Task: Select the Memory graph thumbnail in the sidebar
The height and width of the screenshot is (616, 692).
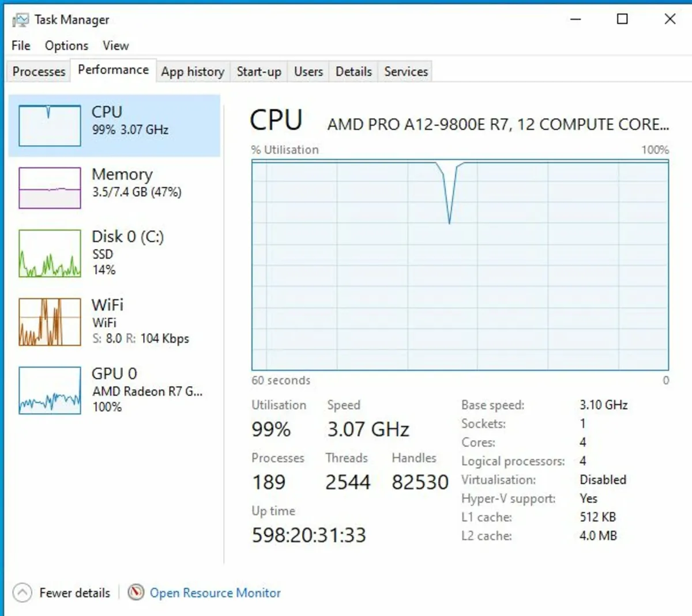Action: coord(49,187)
